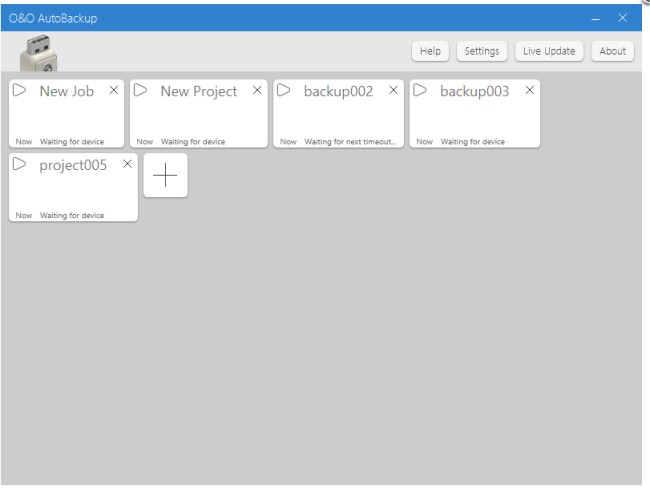This screenshot has width=650, height=490.
Task: Start the New Project job with play icon
Action: click(141, 90)
